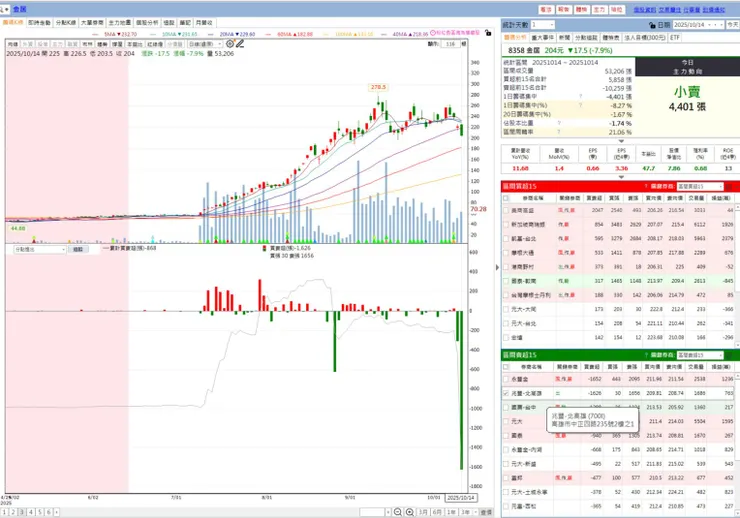The height and width of the screenshot is (518, 740).
Task: Open the ETF tab
Action: point(675,37)
